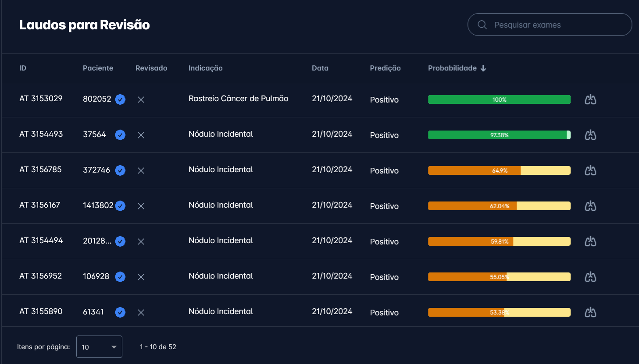This screenshot has width=639, height=364.
Task: Toggle reviewed X mark for AT 3156167
Action: tap(141, 206)
